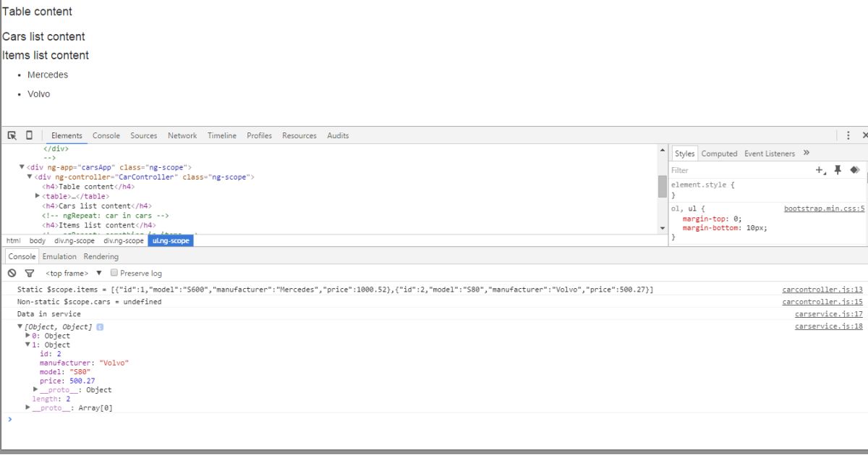
Task: Select body in the breadcrumb bar
Action: click(37, 241)
